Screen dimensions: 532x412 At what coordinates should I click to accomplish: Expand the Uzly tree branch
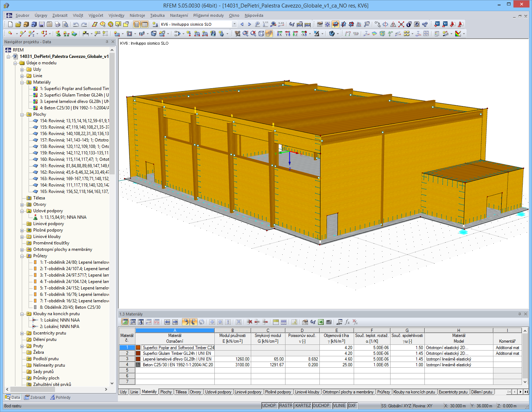click(x=23, y=69)
